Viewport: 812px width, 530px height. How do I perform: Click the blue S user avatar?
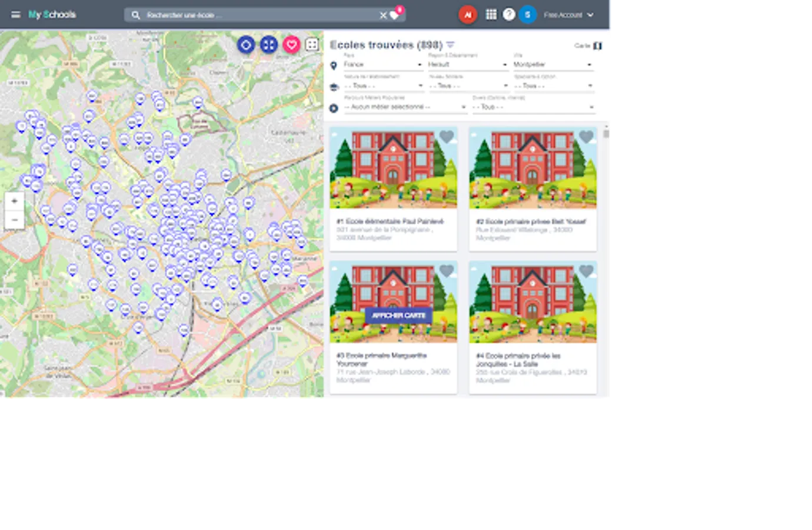(528, 15)
